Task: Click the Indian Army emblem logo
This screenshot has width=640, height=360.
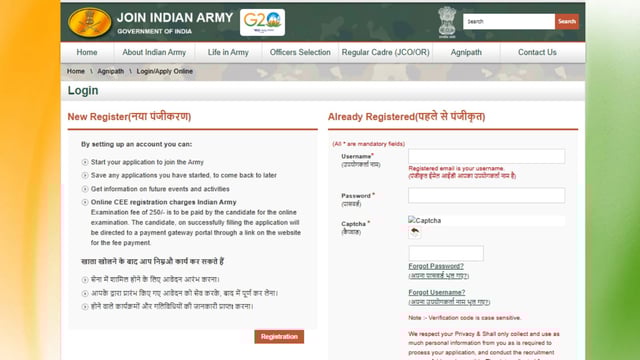Action: click(90, 22)
